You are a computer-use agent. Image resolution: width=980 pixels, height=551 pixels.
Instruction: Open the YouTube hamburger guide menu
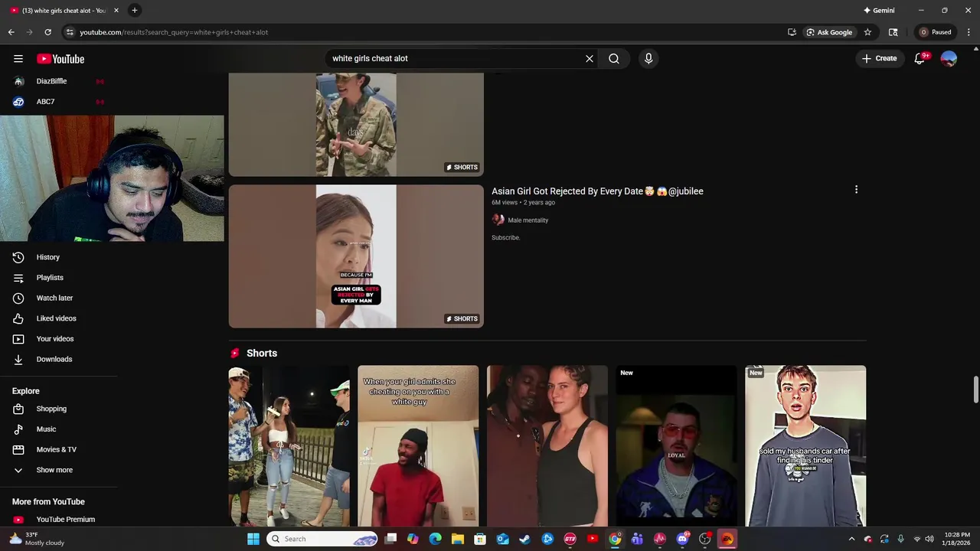pyautogui.click(x=18, y=59)
